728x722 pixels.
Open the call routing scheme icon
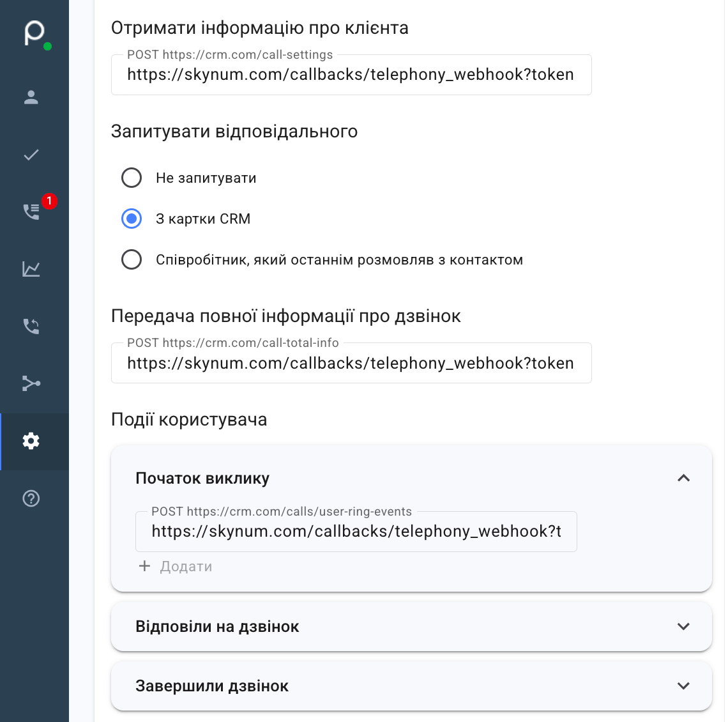pos(31,383)
